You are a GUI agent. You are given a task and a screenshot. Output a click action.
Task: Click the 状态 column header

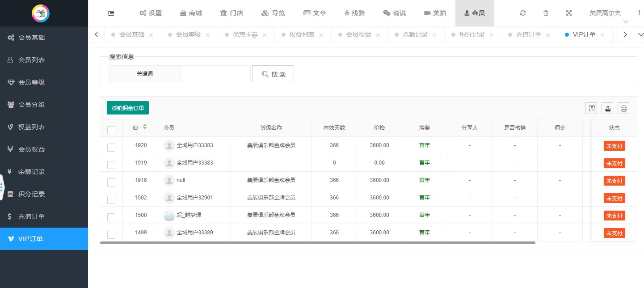[615, 128]
